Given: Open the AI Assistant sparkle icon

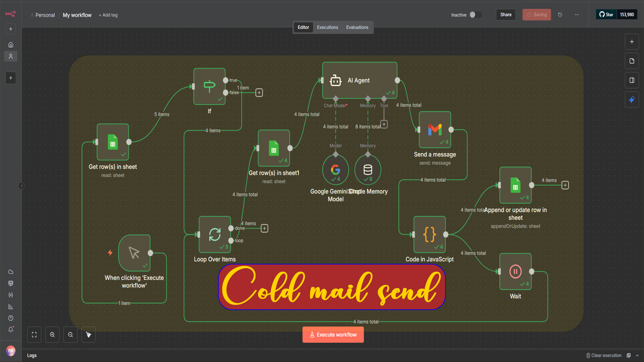Looking at the screenshot, I should [x=632, y=100].
